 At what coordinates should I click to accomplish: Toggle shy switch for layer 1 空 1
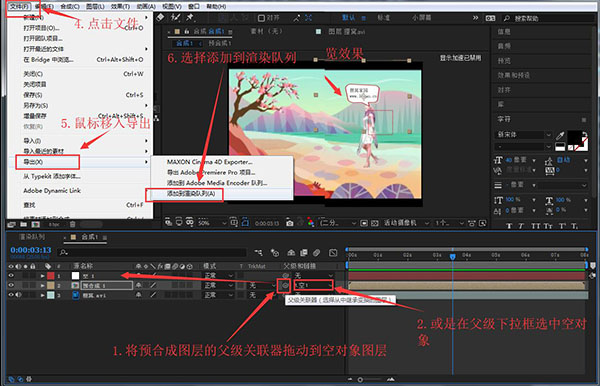tap(138, 275)
